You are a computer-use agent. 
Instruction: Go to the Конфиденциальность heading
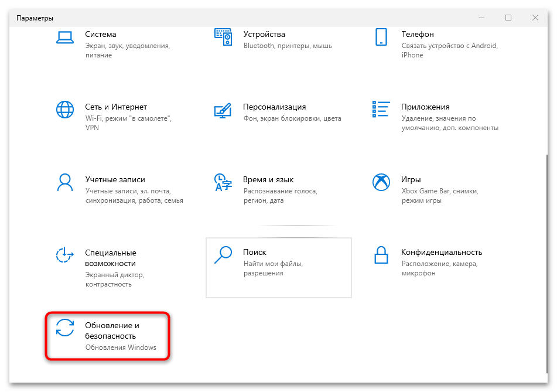click(442, 253)
